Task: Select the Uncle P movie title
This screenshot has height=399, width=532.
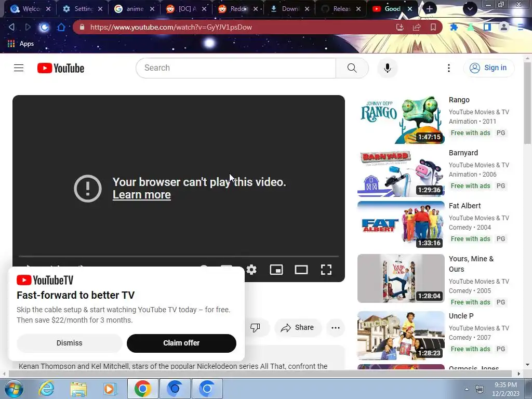Action: [461, 316]
